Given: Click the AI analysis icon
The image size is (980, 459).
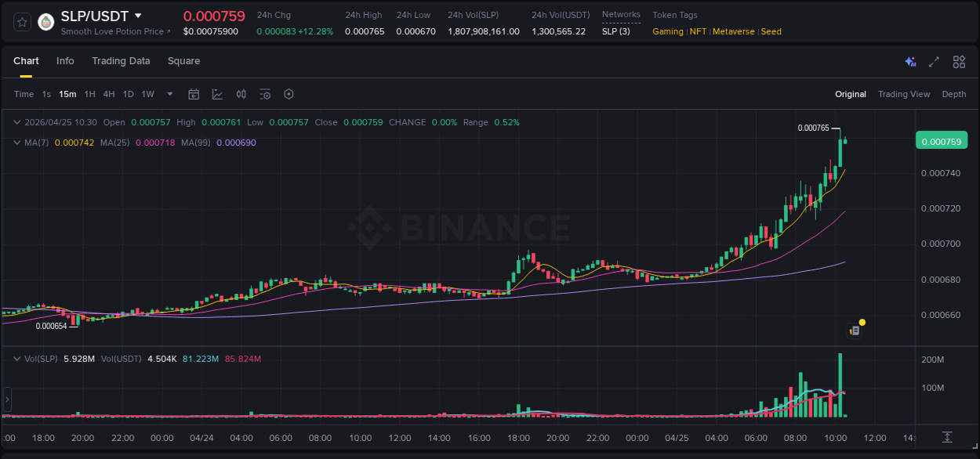Looking at the screenshot, I should pyautogui.click(x=910, y=61).
